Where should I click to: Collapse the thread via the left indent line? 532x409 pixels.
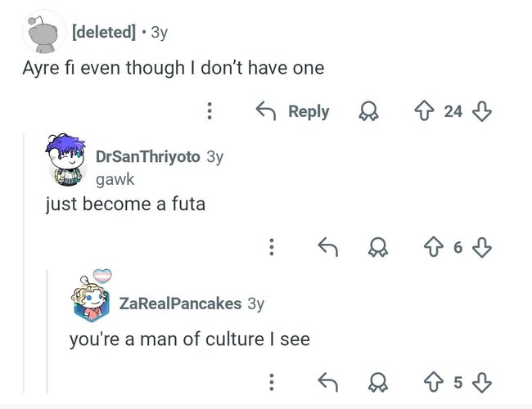[24, 263]
